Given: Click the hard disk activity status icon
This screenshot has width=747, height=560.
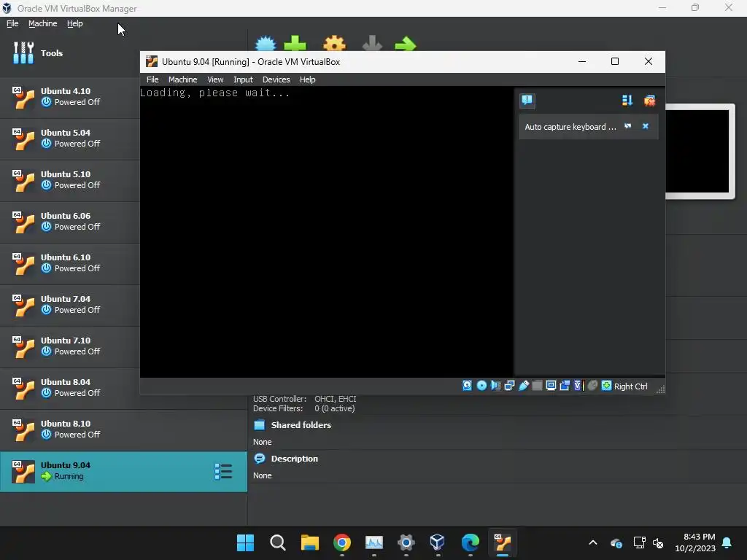Looking at the screenshot, I should [x=468, y=386].
